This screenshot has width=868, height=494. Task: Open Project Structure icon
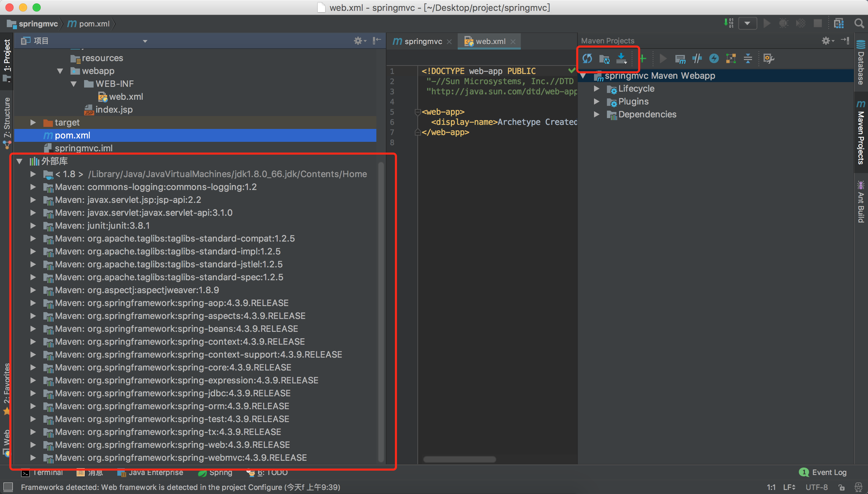pos(839,23)
